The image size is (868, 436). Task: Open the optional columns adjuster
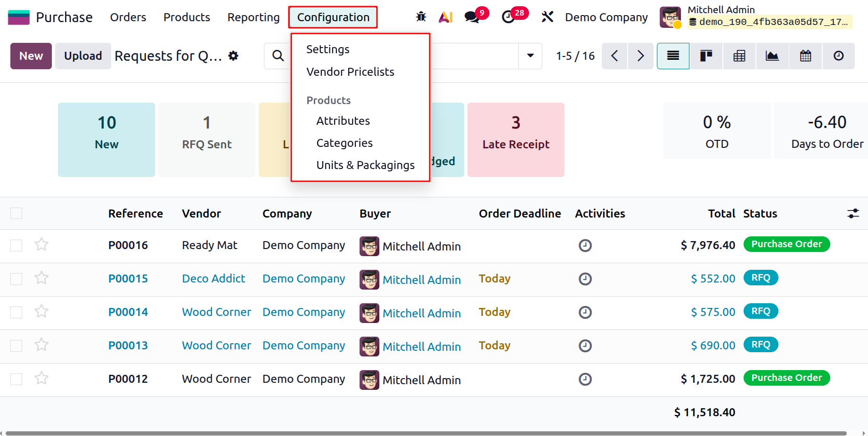(853, 214)
